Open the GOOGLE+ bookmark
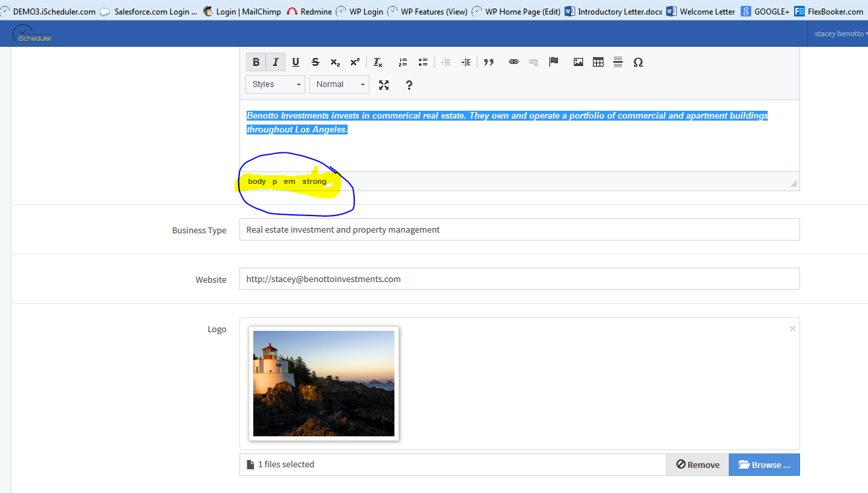Screen dimensions: 868x493 tap(765, 11)
